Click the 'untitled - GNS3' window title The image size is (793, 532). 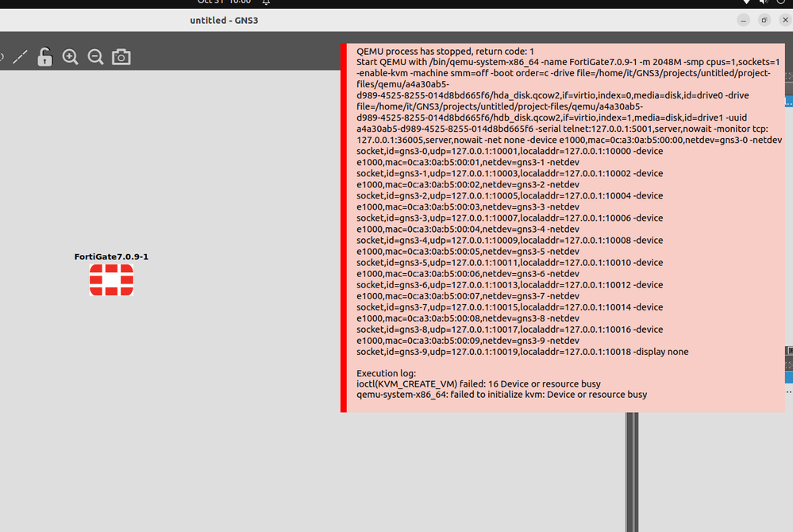click(x=224, y=20)
